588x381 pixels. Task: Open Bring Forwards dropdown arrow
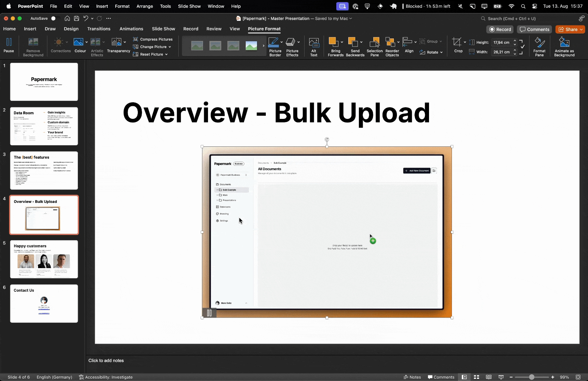(x=342, y=42)
